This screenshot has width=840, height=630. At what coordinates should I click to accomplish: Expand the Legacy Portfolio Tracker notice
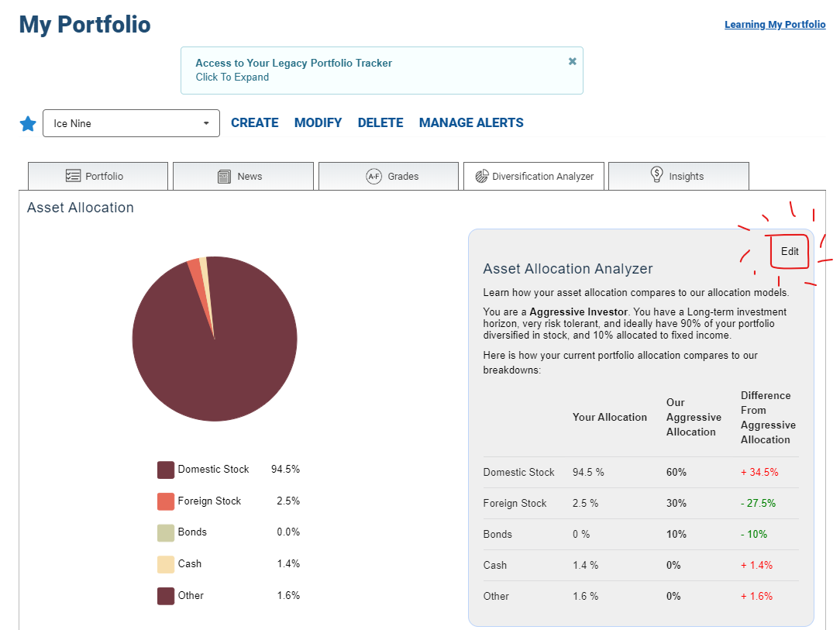(x=232, y=77)
